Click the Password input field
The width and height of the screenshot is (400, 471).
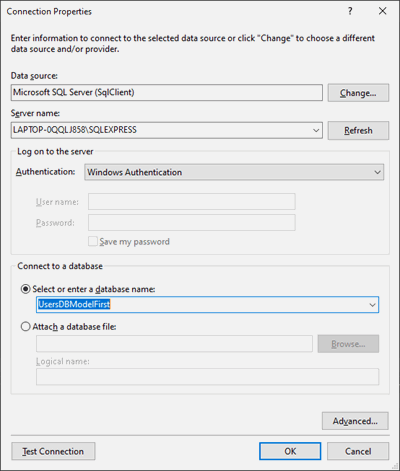click(x=192, y=223)
